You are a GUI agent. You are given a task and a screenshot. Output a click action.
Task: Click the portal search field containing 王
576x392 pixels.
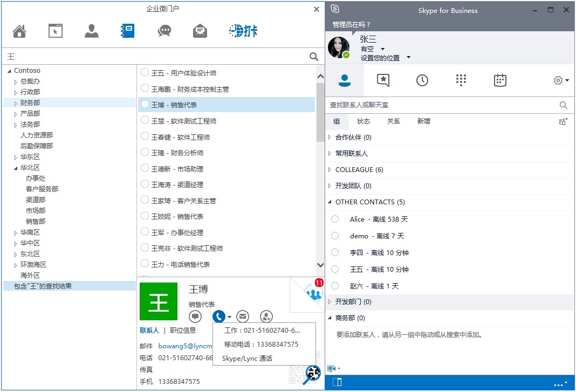click(156, 56)
